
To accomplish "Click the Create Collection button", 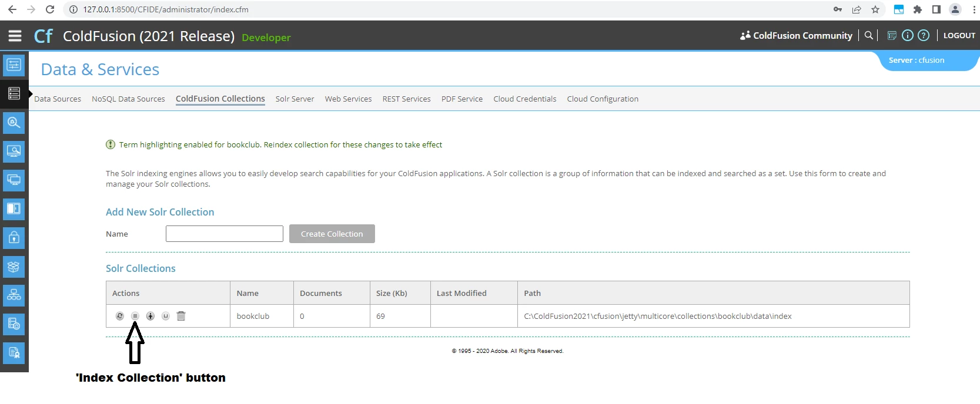I will tap(332, 234).
